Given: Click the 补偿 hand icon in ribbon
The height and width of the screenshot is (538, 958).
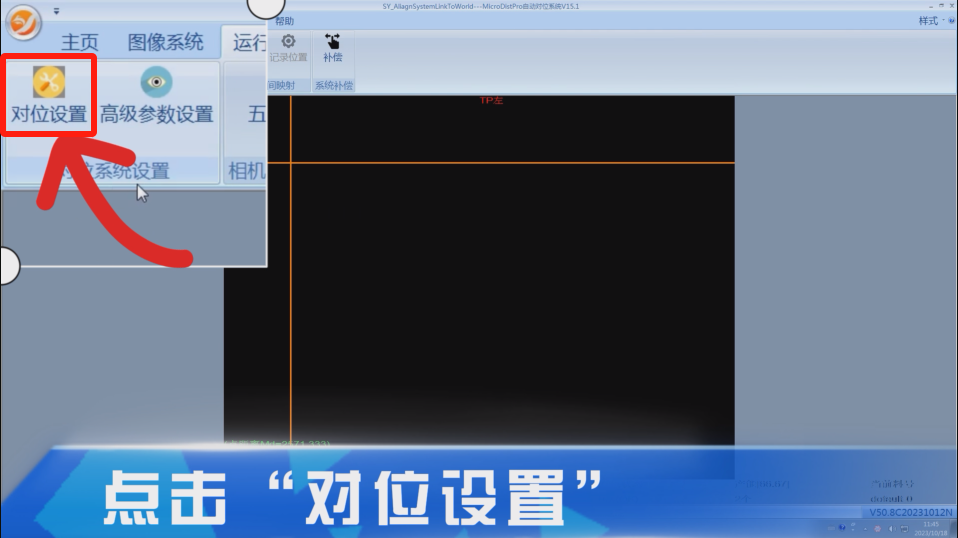Looking at the screenshot, I should pos(332,42).
